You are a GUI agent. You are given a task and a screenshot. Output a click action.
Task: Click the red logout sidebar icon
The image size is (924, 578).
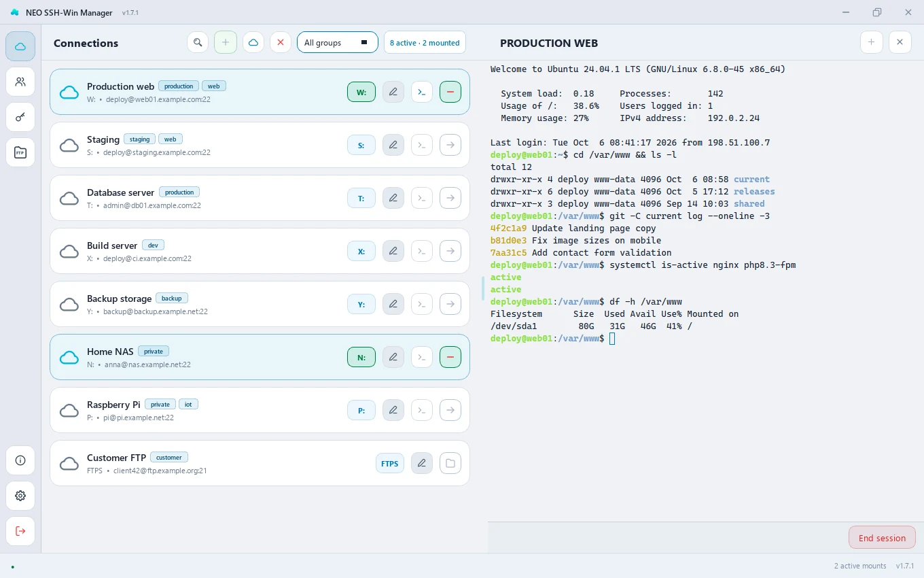(x=20, y=531)
